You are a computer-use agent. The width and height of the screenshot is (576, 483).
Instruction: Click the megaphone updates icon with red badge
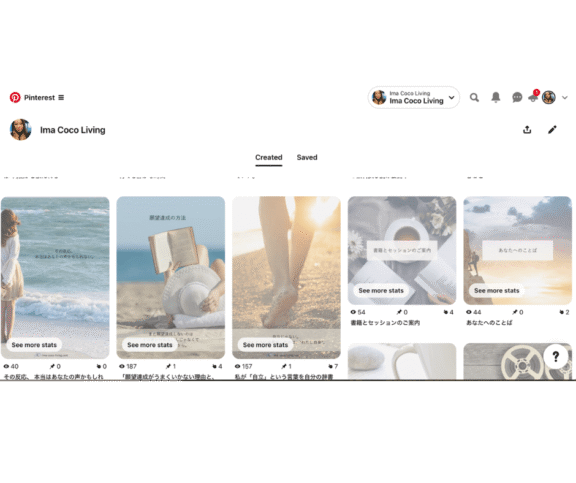click(533, 97)
